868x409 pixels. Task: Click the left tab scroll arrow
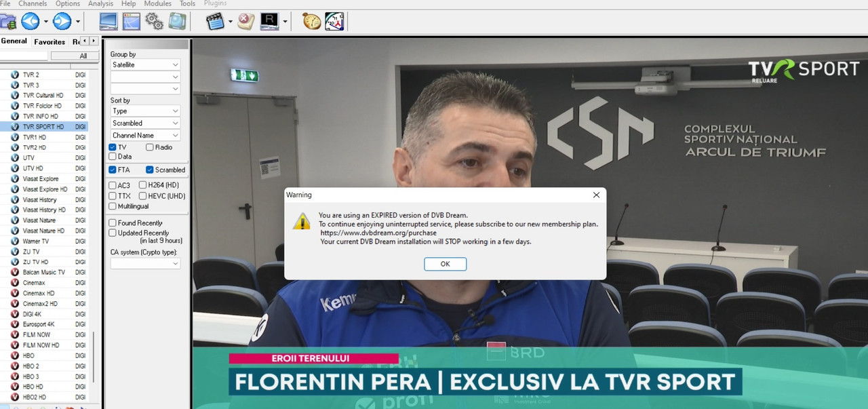pyautogui.click(x=84, y=41)
